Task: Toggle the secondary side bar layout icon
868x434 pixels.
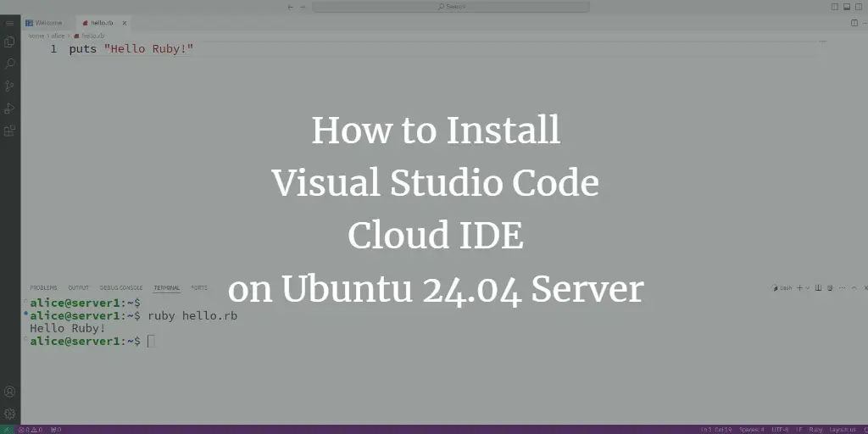Action: [859, 7]
